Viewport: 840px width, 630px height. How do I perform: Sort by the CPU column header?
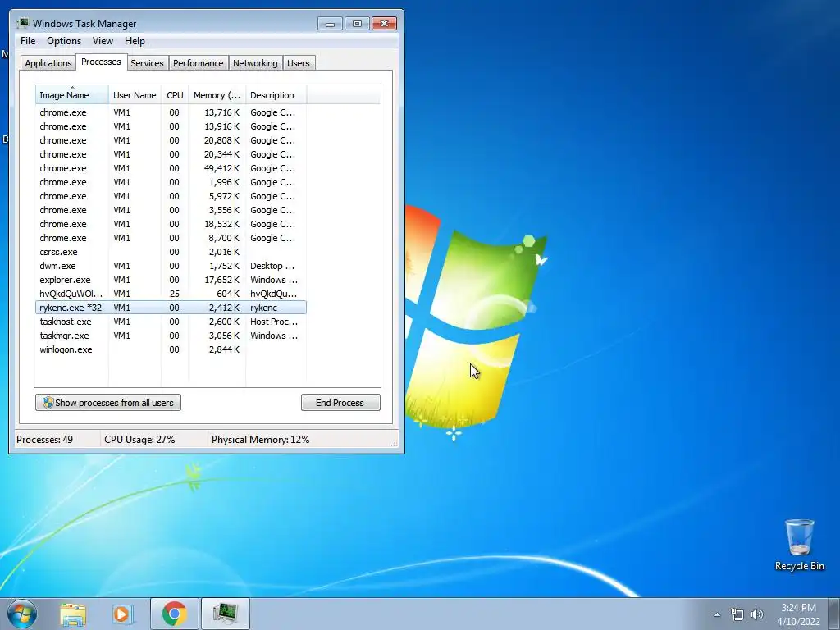pos(175,95)
